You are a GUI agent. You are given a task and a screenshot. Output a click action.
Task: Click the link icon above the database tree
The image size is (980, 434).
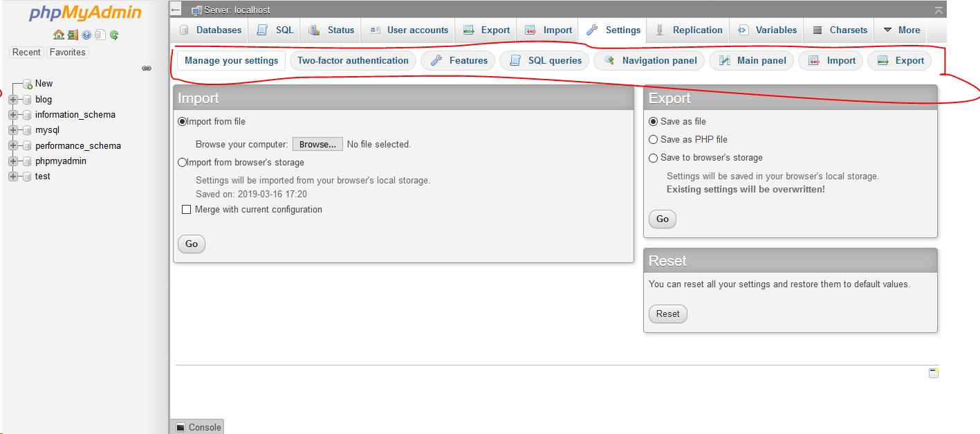(147, 68)
